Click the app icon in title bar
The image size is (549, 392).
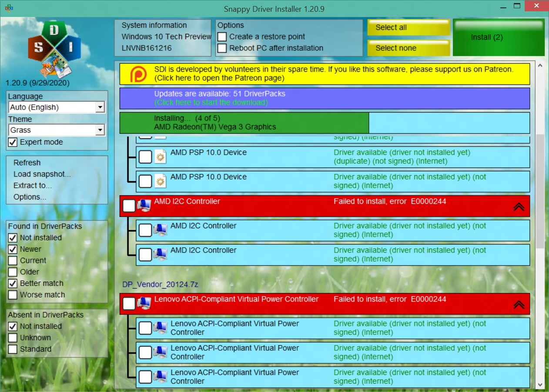(x=9, y=8)
